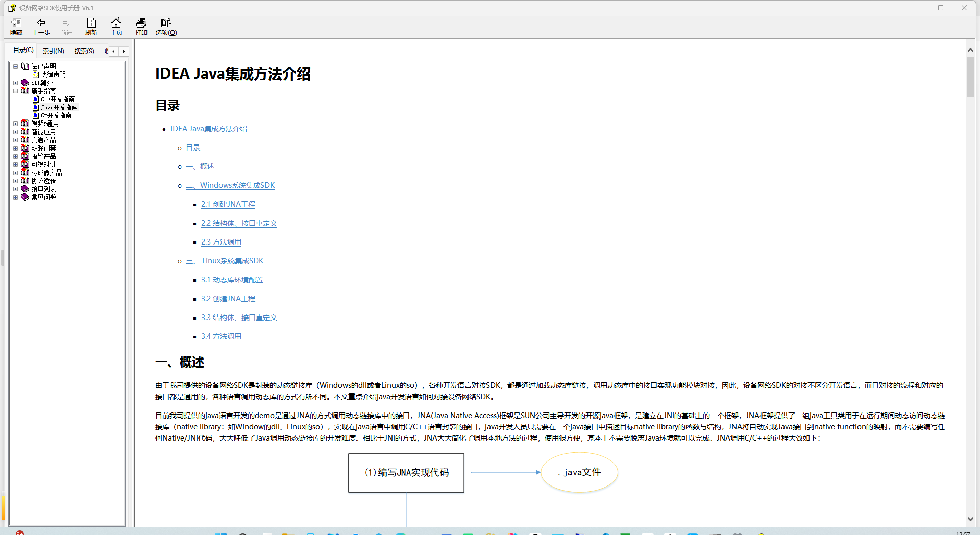Switch to the 索引(N) tab
Viewport: 980px width, 535px height.
(53, 51)
